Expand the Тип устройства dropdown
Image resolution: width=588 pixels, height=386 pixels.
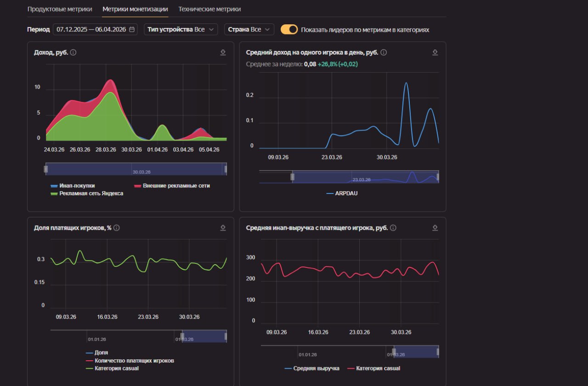point(181,29)
